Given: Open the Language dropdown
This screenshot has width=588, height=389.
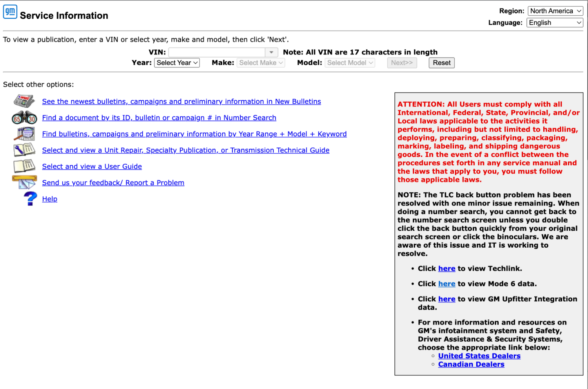Looking at the screenshot, I should 555,23.
